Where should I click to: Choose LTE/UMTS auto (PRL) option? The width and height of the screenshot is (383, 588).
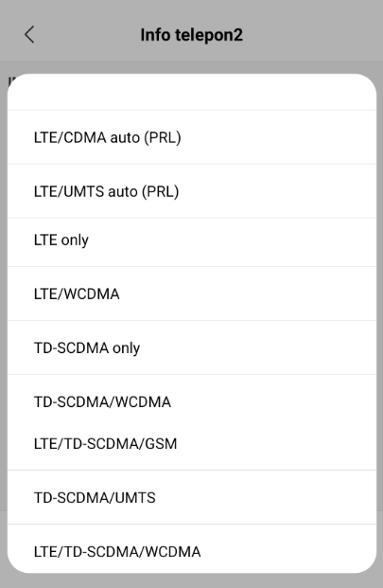[x=192, y=191]
